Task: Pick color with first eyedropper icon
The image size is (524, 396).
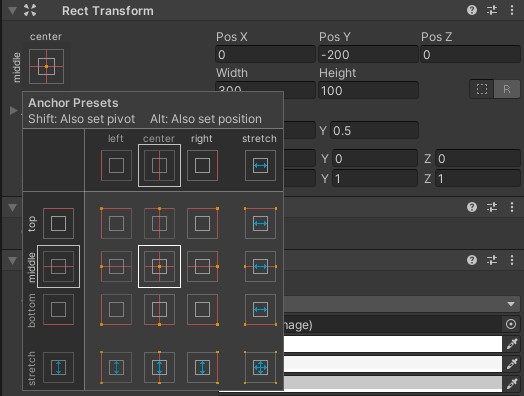Action: coord(512,344)
